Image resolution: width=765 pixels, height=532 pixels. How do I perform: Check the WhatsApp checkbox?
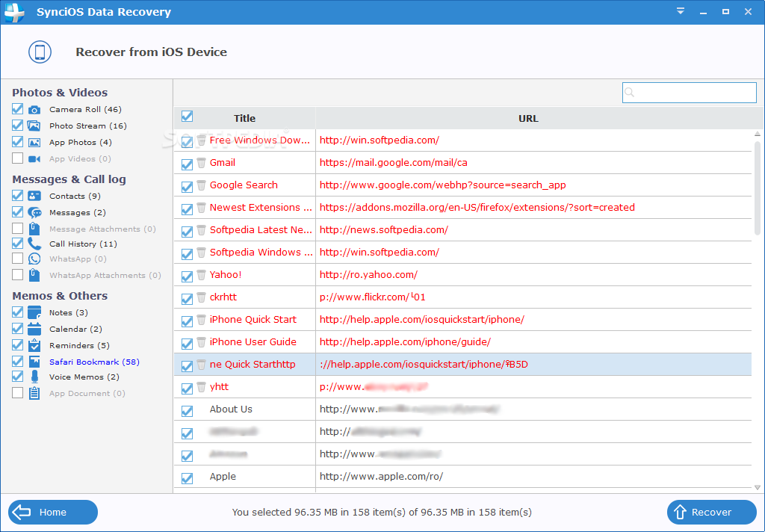18,259
